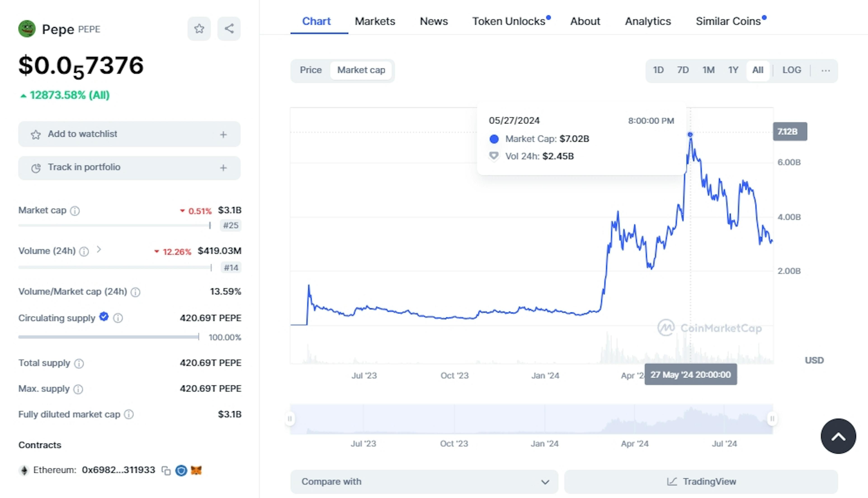Enable Price chart display mode
This screenshot has height=498, width=868.
(311, 70)
